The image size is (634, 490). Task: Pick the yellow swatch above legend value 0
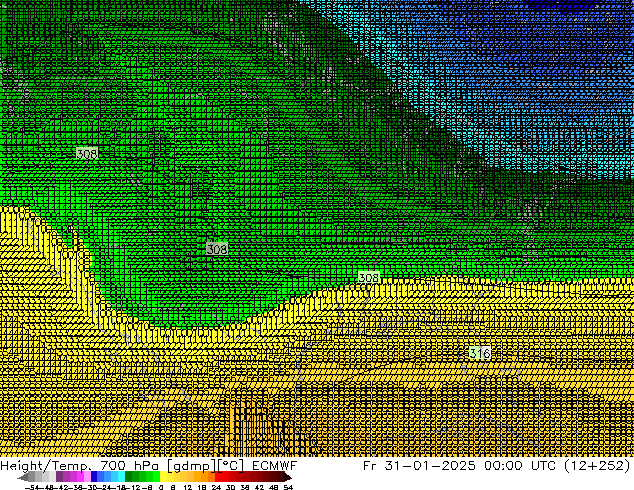(163, 477)
